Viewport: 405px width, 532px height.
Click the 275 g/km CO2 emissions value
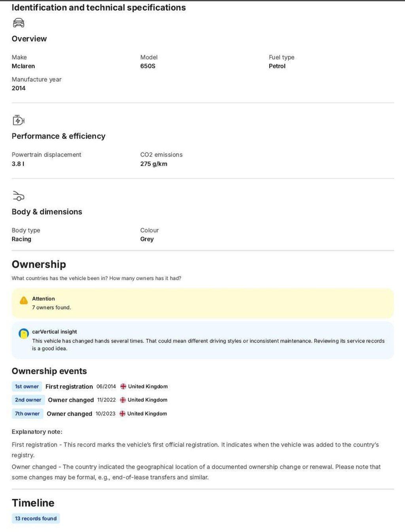click(x=154, y=164)
